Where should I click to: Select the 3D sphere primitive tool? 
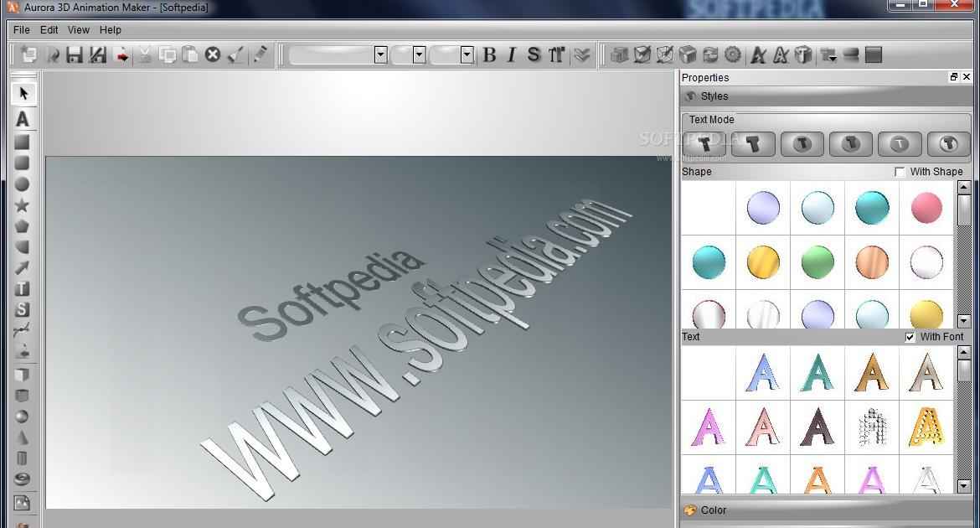coord(22,417)
